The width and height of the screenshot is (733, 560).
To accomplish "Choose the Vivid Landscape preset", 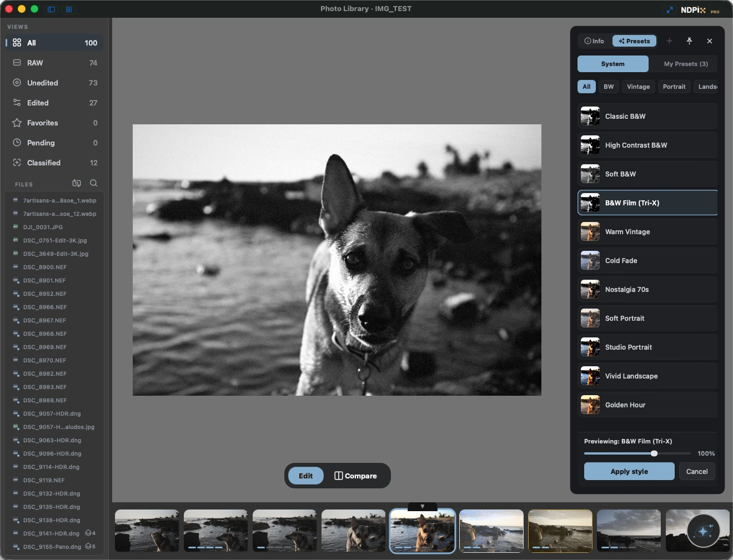I will pos(647,376).
